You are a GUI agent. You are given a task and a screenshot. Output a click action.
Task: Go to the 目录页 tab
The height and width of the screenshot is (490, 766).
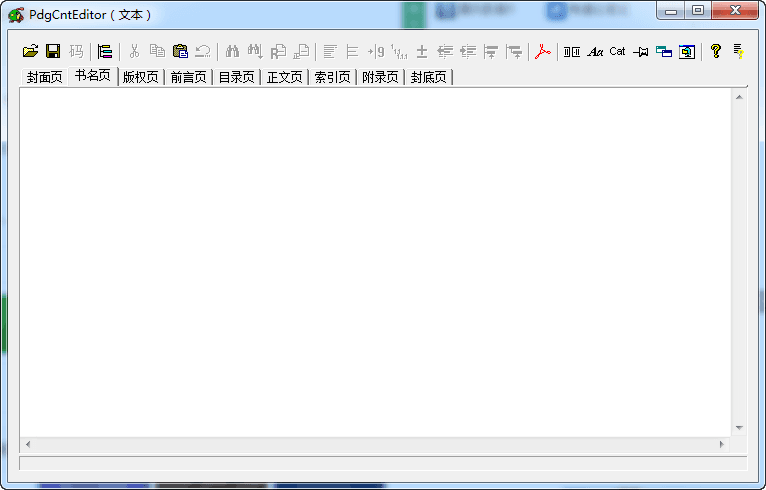point(236,77)
